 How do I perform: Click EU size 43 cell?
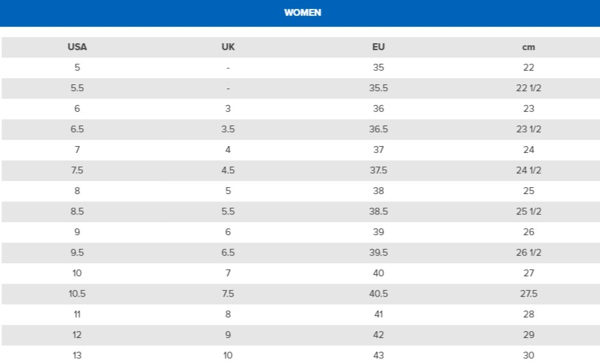378,356
